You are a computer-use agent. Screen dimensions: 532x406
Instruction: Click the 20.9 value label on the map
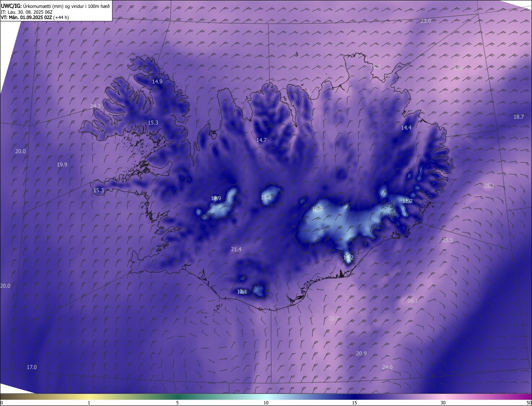coord(362,354)
